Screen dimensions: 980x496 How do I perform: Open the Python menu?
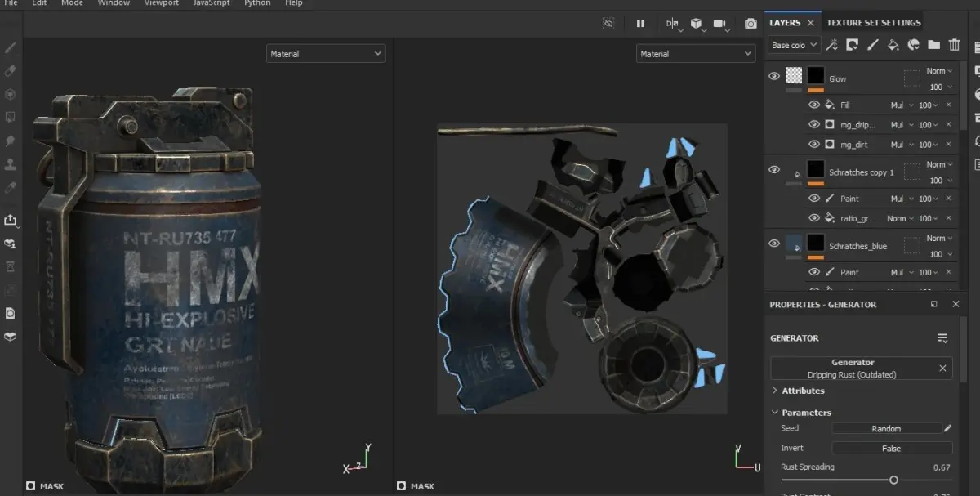click(257, 3)
